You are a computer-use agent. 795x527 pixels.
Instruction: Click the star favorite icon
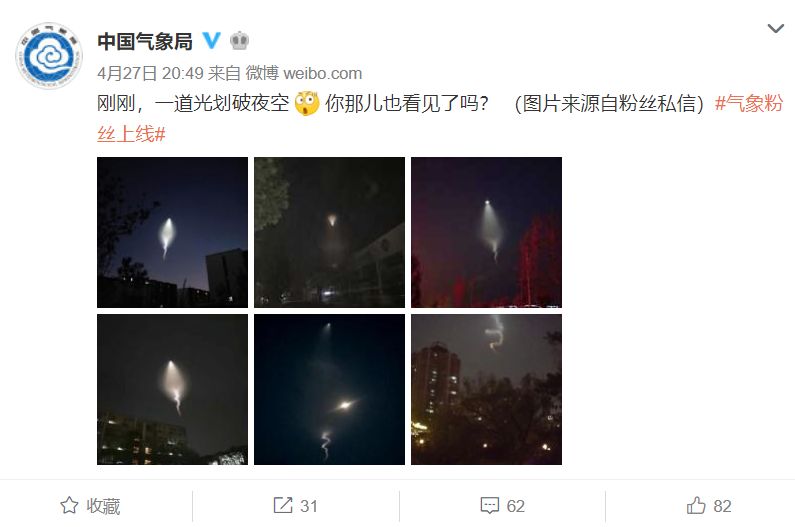tap(69, 505)
